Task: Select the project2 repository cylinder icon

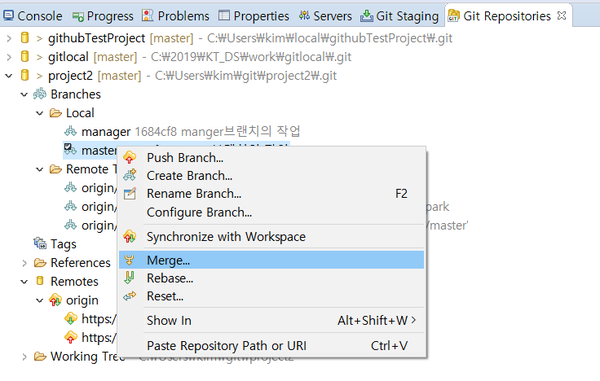Action: pyautogui.click(x=25, y=75)
